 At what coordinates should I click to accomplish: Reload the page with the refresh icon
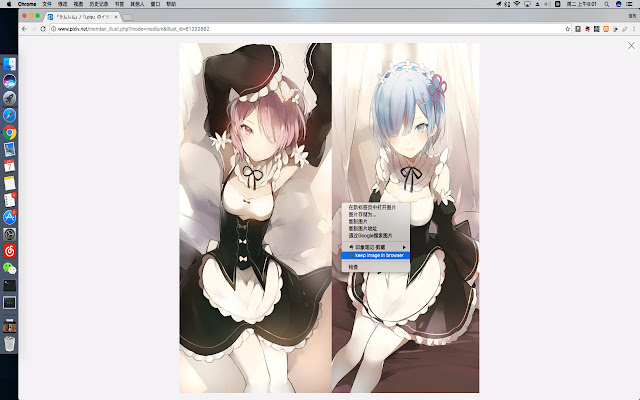point(43,29)
